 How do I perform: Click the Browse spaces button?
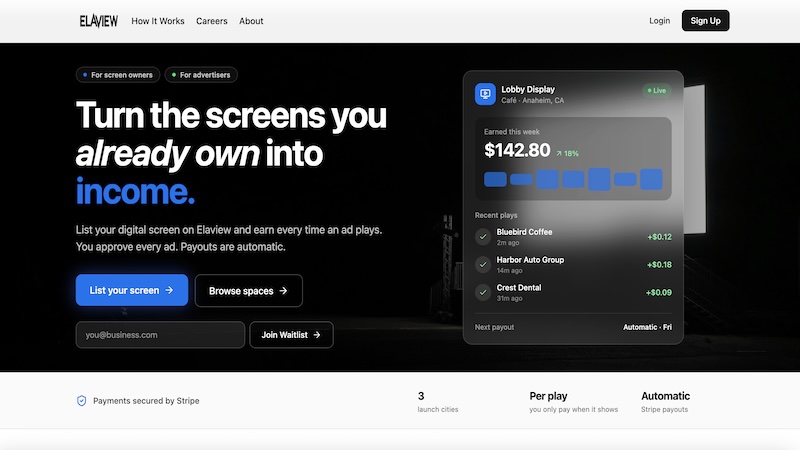click(248, 291)
